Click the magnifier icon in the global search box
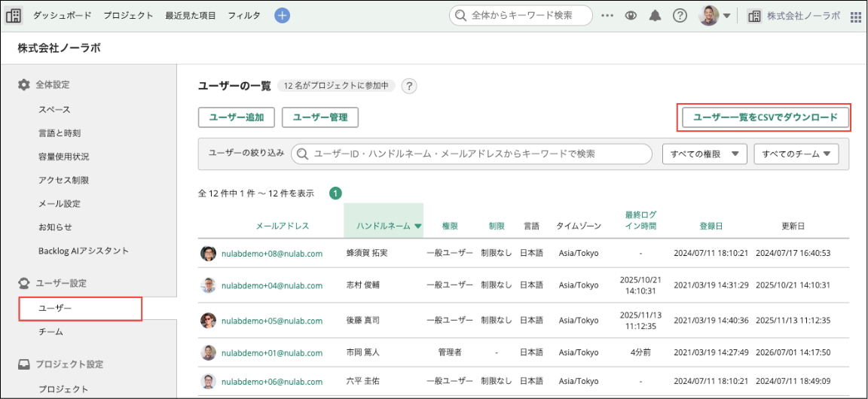The height and width of the screenshot is (399, 868). [460, 16]
